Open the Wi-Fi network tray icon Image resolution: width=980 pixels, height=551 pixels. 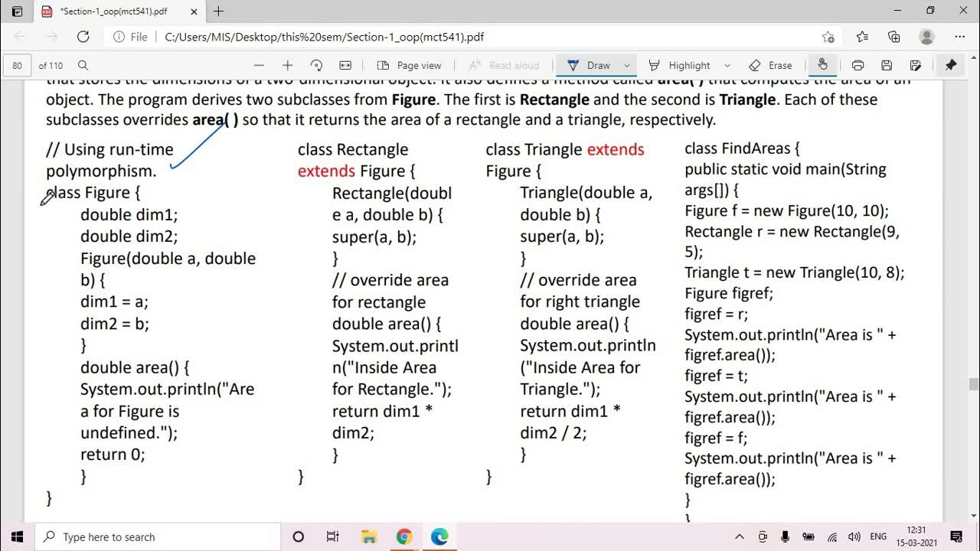(831, 536)
